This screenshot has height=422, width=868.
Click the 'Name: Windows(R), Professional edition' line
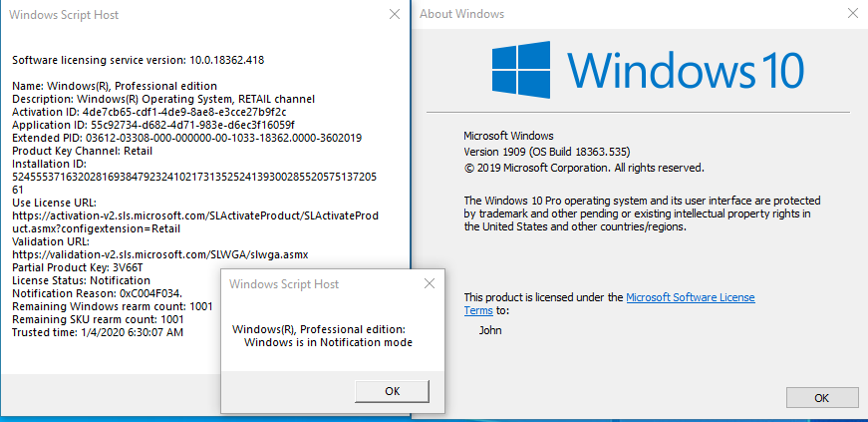[115, 86]
